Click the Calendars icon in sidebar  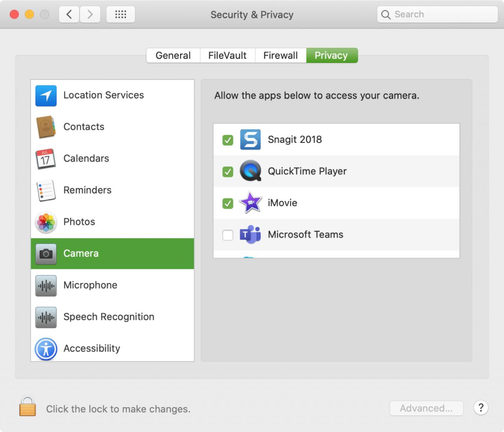tap(46, 159)
